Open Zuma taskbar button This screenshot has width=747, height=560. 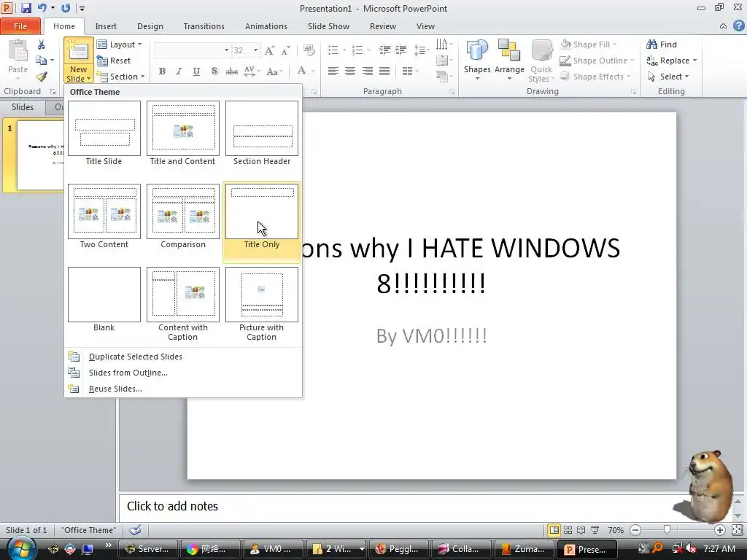524,549
